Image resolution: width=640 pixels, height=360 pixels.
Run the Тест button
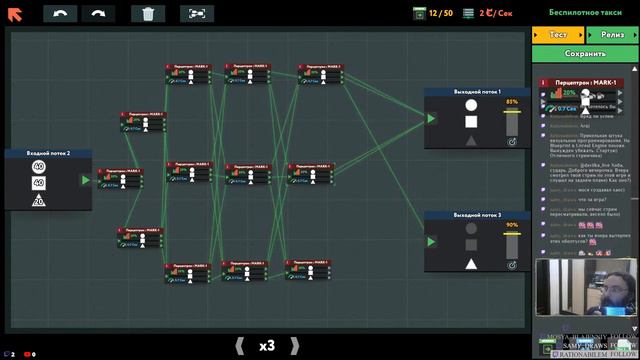tap(558, 35)
